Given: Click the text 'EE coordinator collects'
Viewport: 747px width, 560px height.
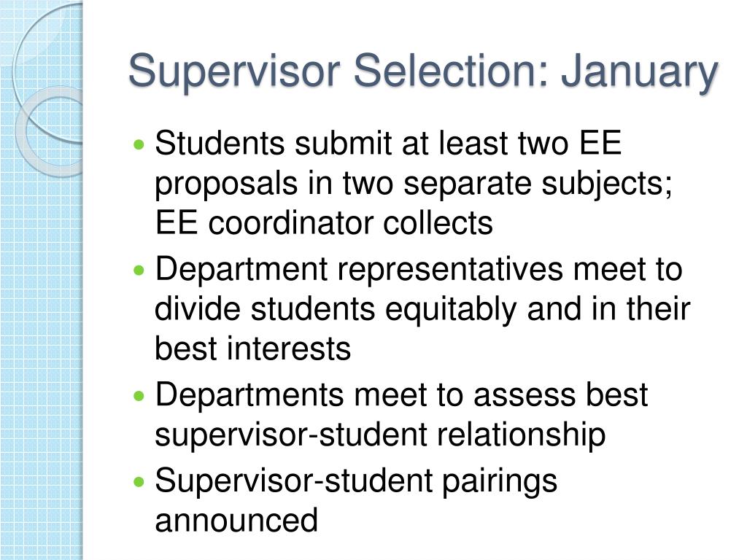Looking at the screenshot, I should (x=324, y=223).
